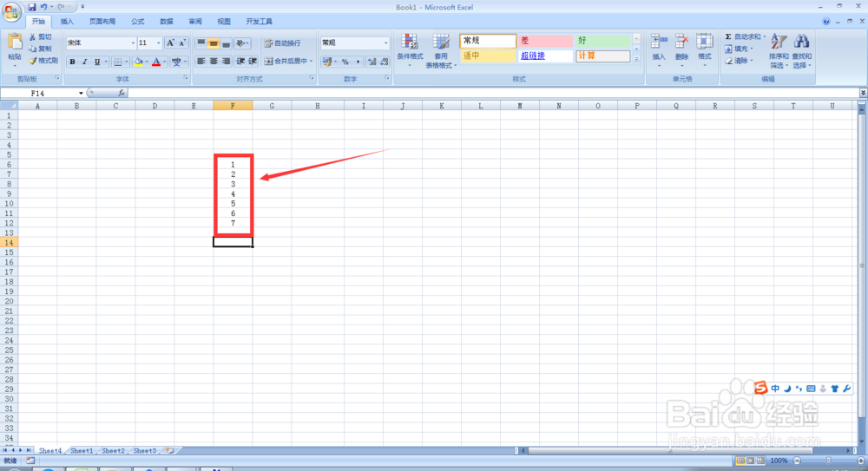Image resolution: width=868 pixels, height=471 pixels.
Task: Apply the 差 (Bad) cell style
Action: (x=545, y=41)
